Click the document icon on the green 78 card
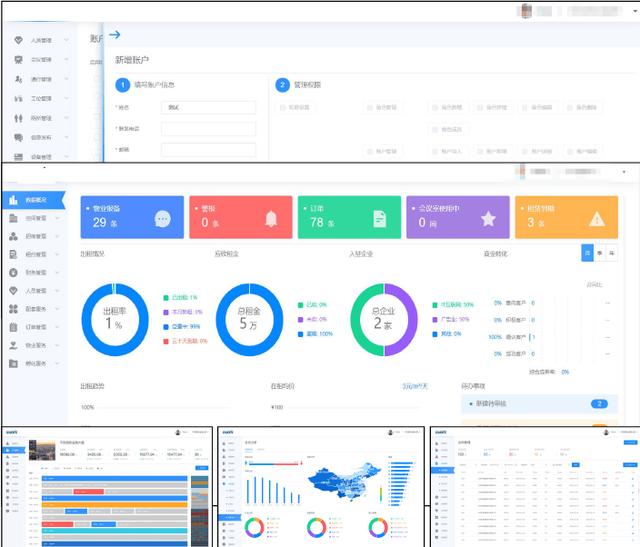Viewport: 640px width, 547px height. click(380, 219)
